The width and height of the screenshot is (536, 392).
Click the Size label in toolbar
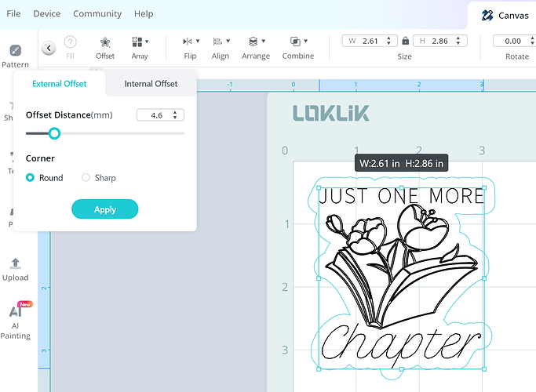[x=404, y=56]
